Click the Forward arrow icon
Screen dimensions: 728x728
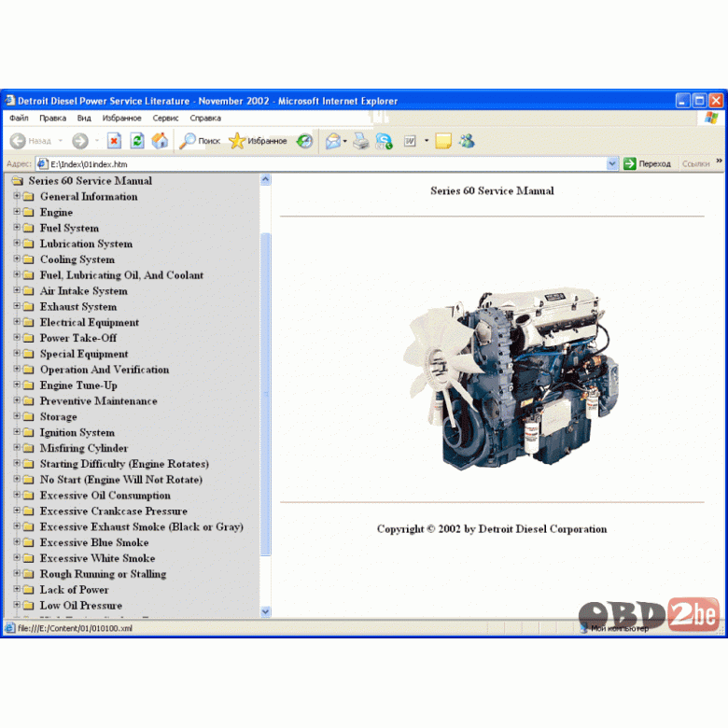(x=80, y=141)
